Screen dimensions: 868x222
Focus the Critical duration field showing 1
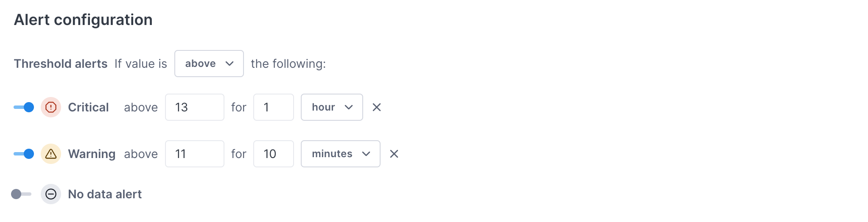coord(273,107)
